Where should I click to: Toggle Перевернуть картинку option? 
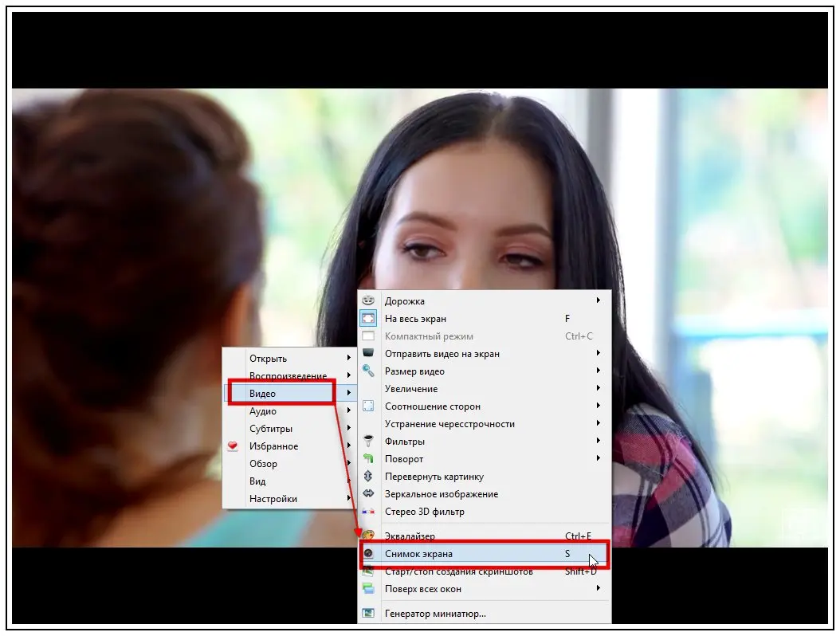[x=485, y=477]
